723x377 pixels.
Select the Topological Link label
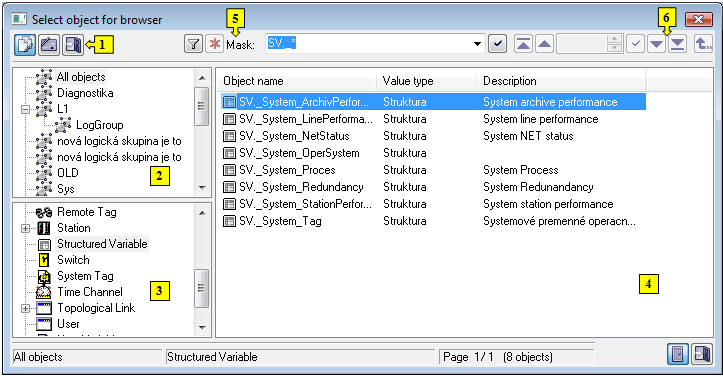(96, 308)
